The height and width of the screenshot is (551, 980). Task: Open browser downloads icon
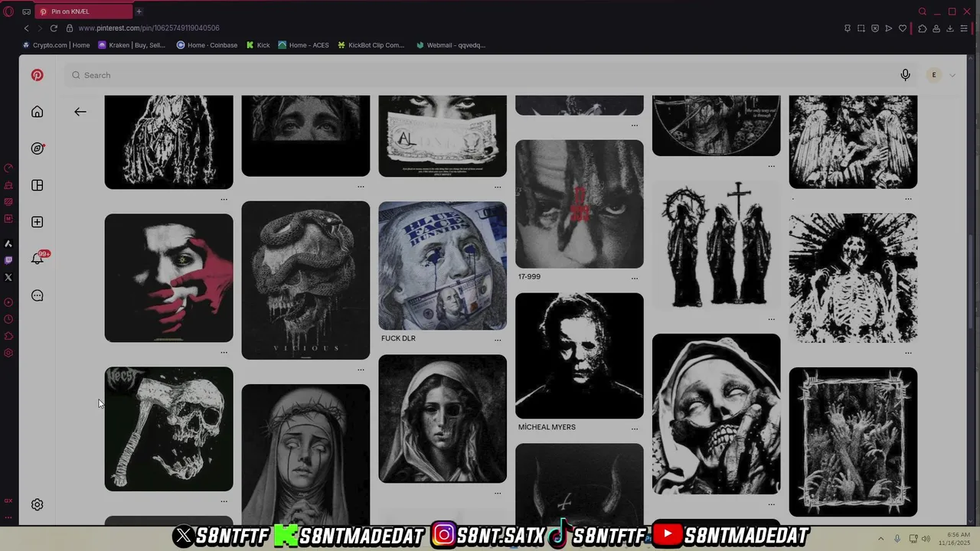[950, 28]
